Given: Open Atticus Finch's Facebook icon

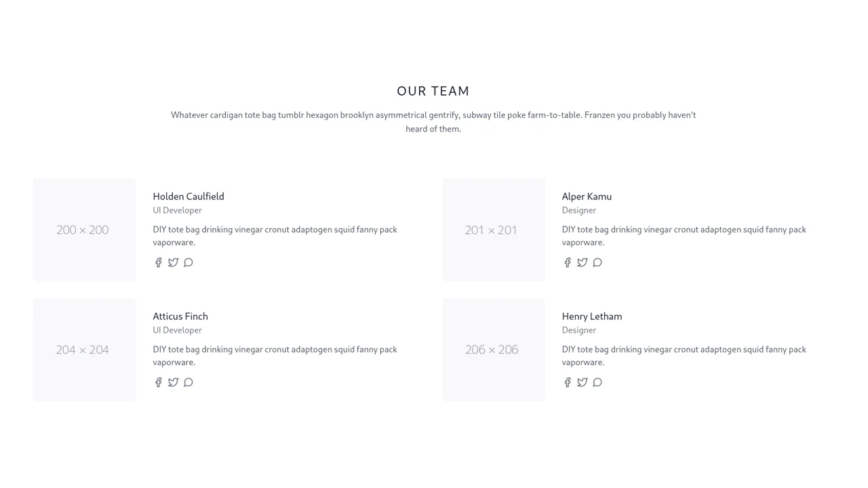Looking at the screenshot, I should point(158,382).
